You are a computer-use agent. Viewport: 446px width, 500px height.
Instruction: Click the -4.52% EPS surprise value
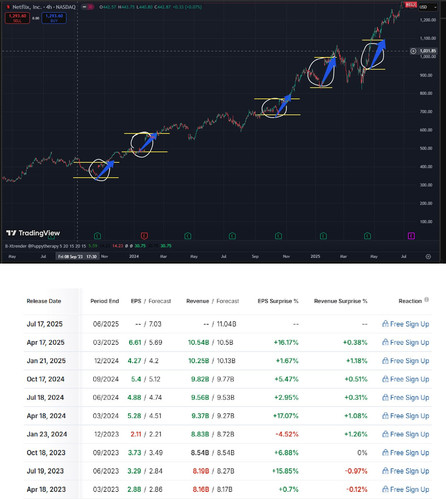coord(287,434)
